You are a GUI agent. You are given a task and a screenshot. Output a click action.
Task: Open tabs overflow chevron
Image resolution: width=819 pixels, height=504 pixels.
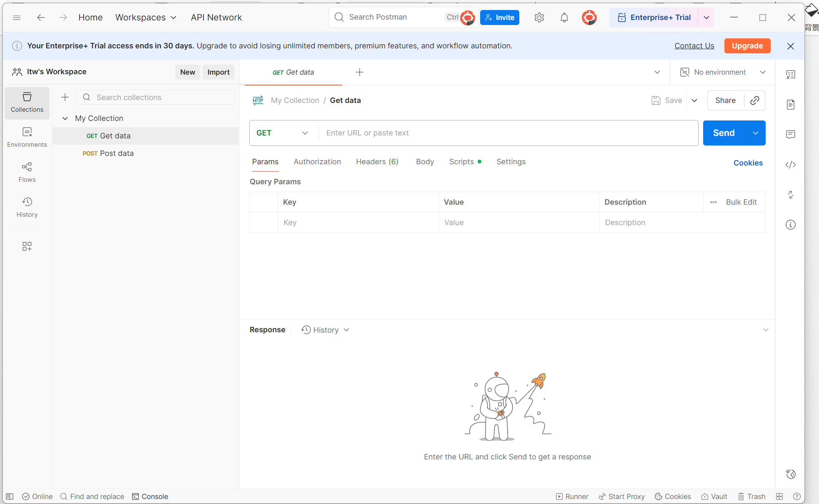coord(657,72)
